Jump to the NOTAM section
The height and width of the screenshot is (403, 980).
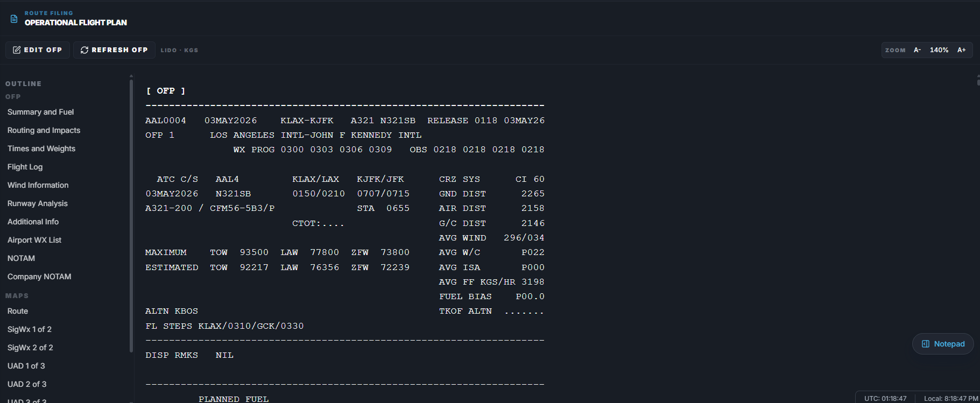tap(22, 258)
